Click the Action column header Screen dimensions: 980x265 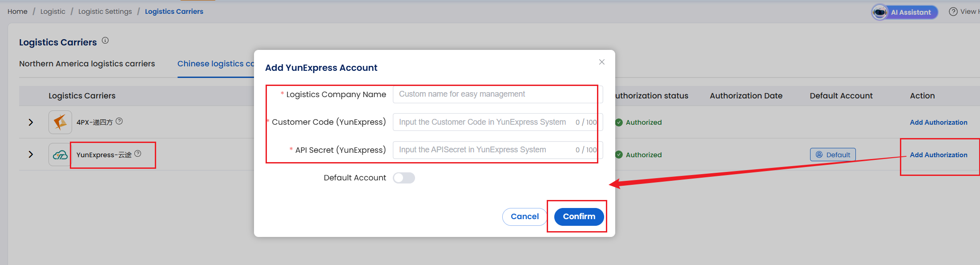click(922, 96)
